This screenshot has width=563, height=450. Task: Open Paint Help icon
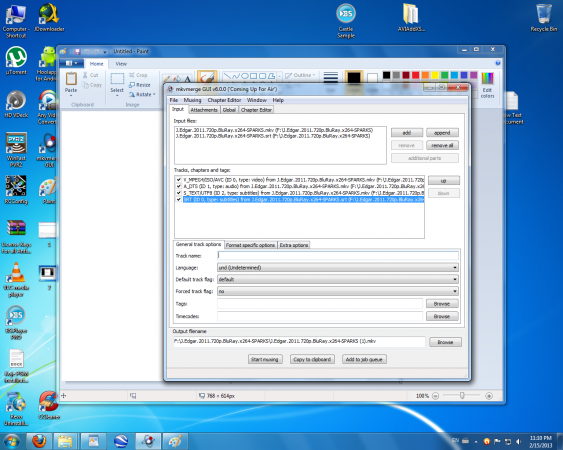(498, 63)
